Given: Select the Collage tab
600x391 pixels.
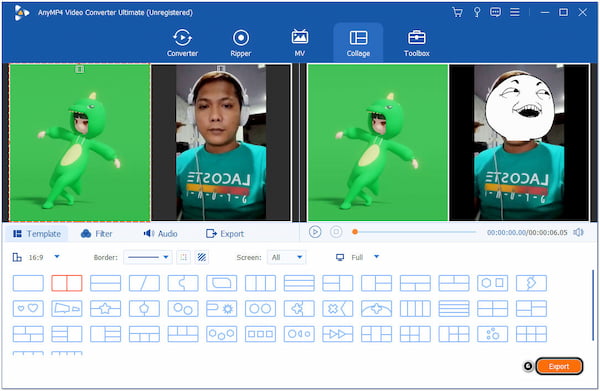Looking at the screenshot, I should (x=358, y=43).
